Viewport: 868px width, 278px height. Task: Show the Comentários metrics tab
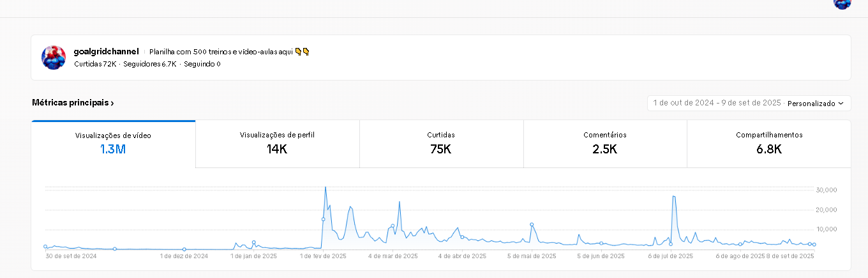[604, 144]
